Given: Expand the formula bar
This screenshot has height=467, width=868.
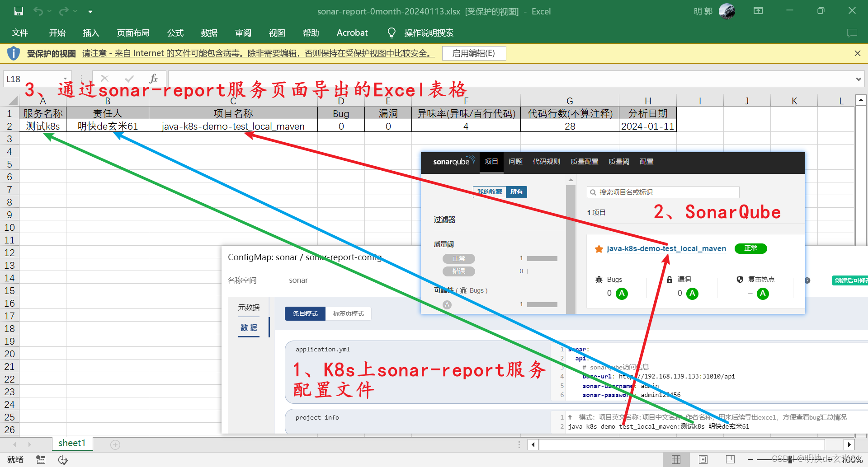Looking at the screenshot, I should pyautogui.click(x=859, y=79).
